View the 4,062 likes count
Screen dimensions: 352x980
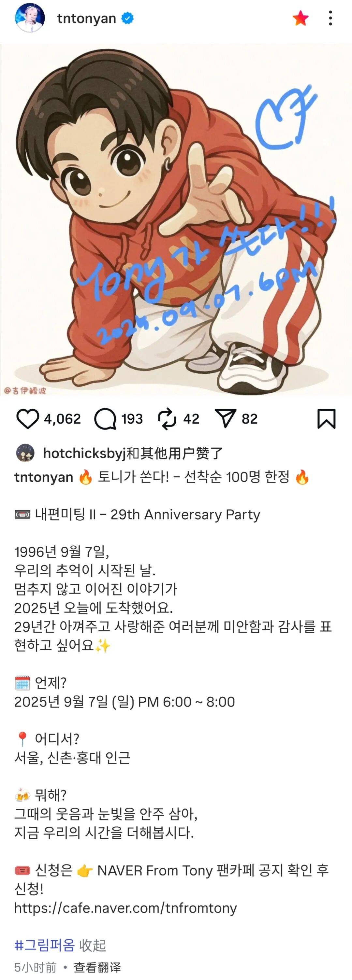click(x=63, y=419)
